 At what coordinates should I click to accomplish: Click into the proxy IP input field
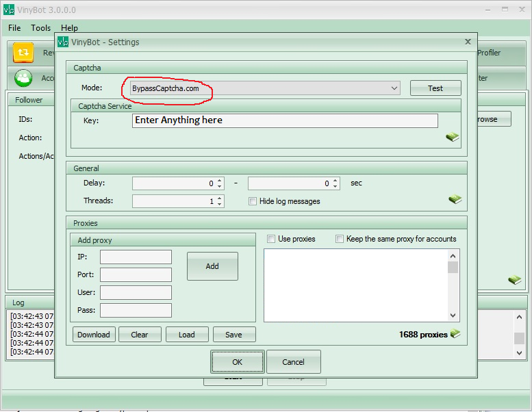click(136, 257)
